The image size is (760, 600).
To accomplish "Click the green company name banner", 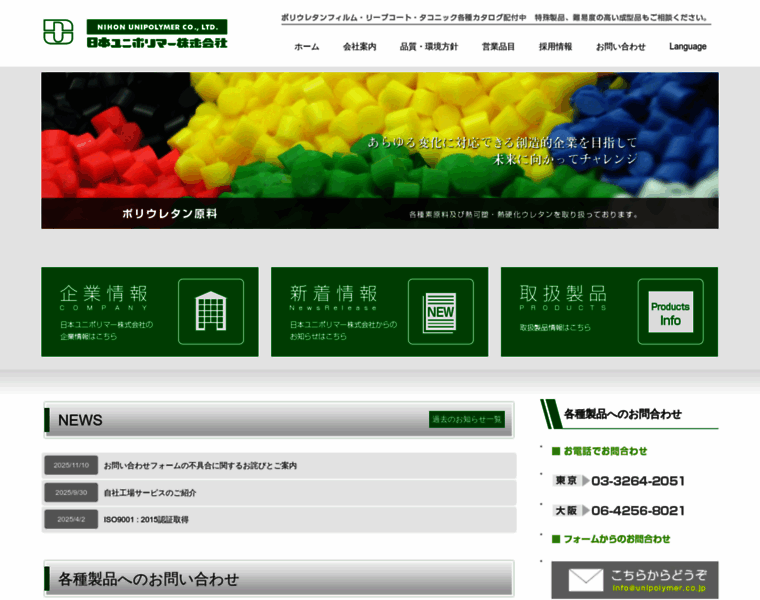I will 157,34.
